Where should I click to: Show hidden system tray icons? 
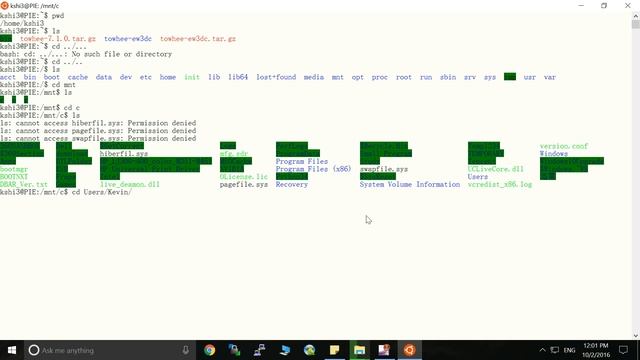click(542, 350)
